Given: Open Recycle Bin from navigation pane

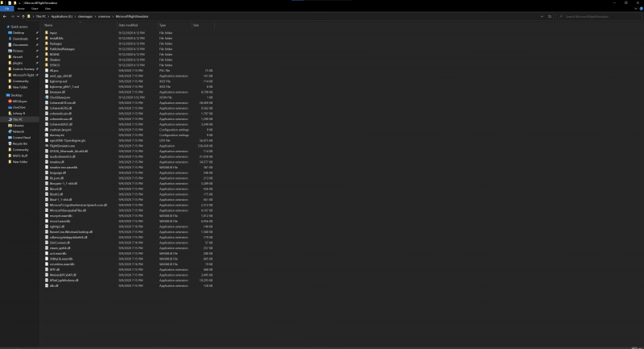Looking at the screenshot, I should point(19,144).
